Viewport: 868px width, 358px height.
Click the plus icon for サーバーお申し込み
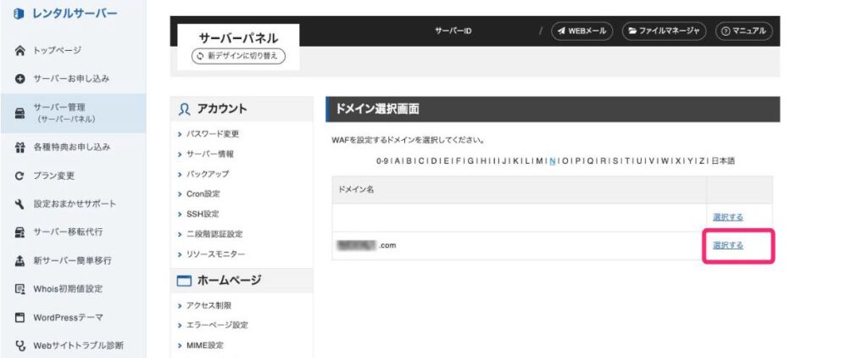click(x=20, y=79)
